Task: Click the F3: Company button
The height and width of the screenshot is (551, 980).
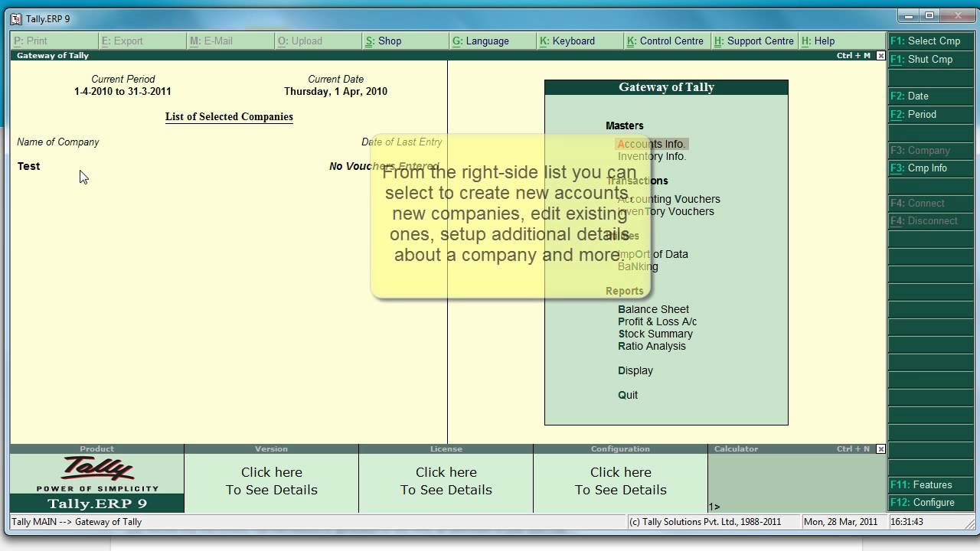Action: pyautogui.click(x=931, y=151)
